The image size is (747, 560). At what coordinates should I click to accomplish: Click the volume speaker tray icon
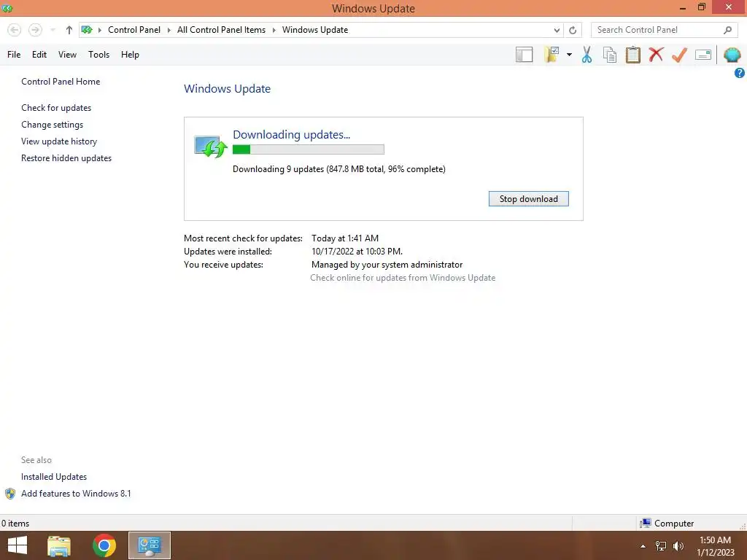pos(678,546)
